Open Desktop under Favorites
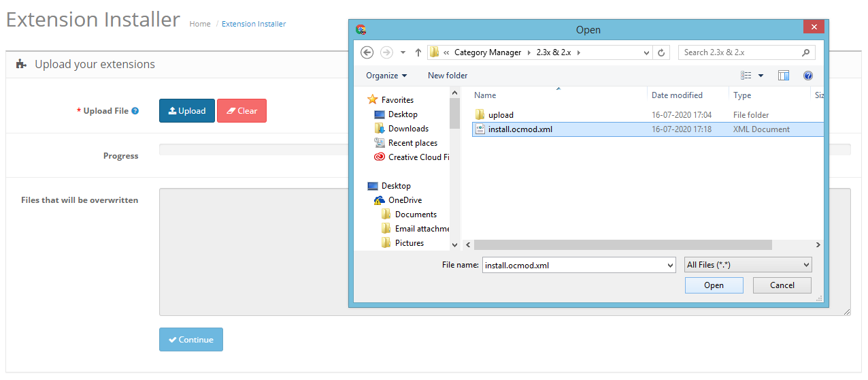 [x=403, y=114]
